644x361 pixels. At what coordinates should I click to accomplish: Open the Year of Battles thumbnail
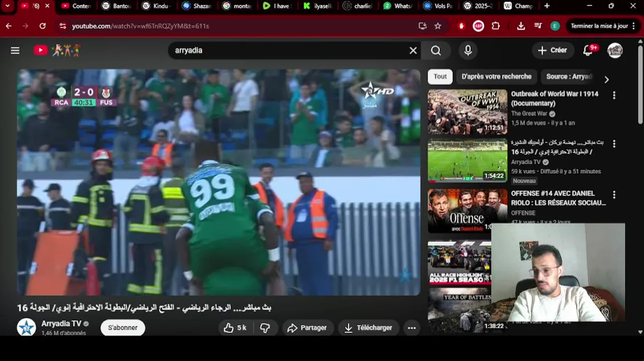(x=459, y=310)
